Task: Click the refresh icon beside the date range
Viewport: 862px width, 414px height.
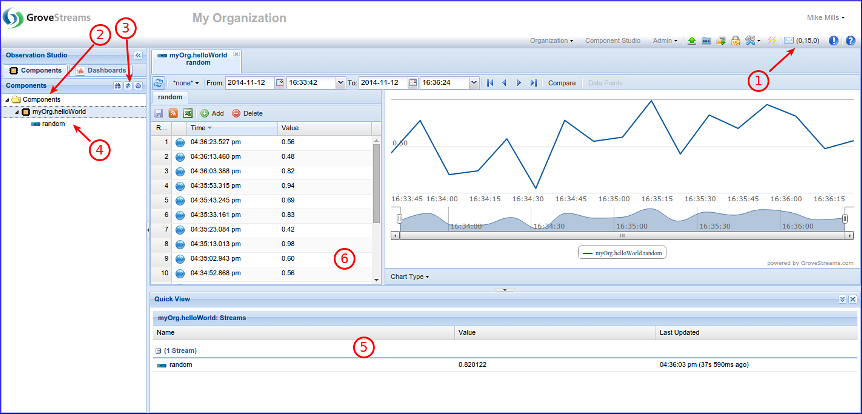Action: [159, 82]
